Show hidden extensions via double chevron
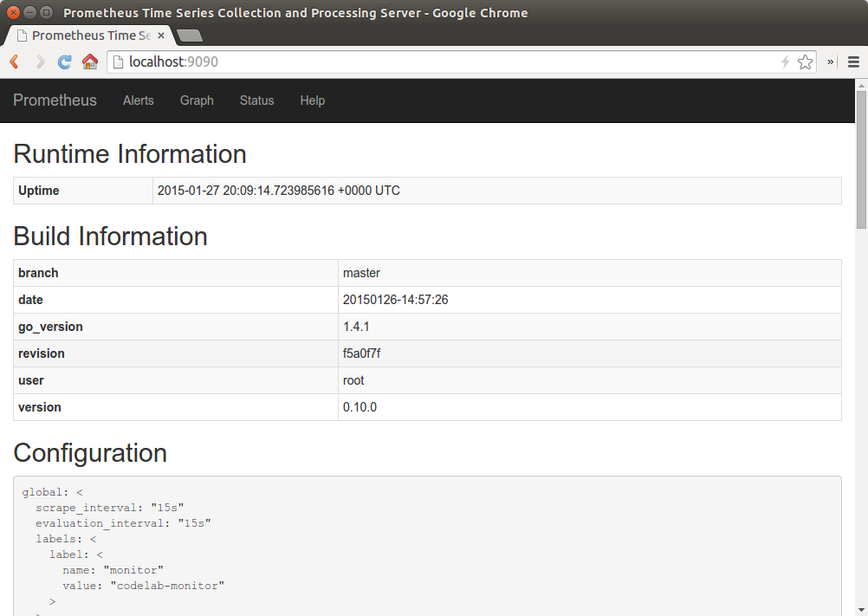This screenshot has width=868, height=616. pyautogui.click(x=831, y=62)
